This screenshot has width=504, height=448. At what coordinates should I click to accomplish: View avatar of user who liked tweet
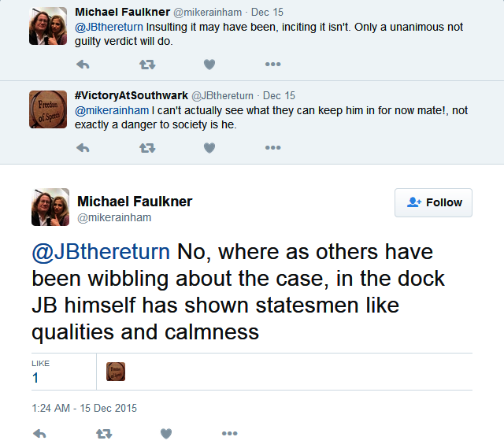[x=116, y=372]
